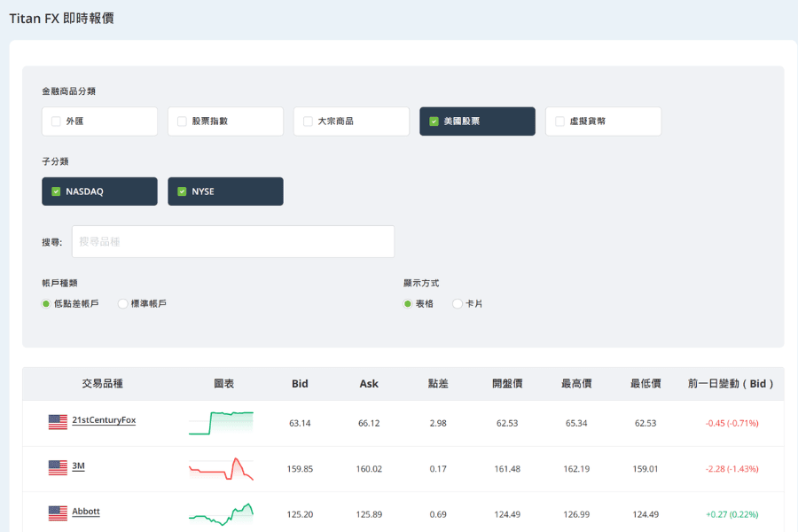Select the 低點差帳戶 radio button
Image resolution: width=798 pixels, height=532 pixels.
46,304
